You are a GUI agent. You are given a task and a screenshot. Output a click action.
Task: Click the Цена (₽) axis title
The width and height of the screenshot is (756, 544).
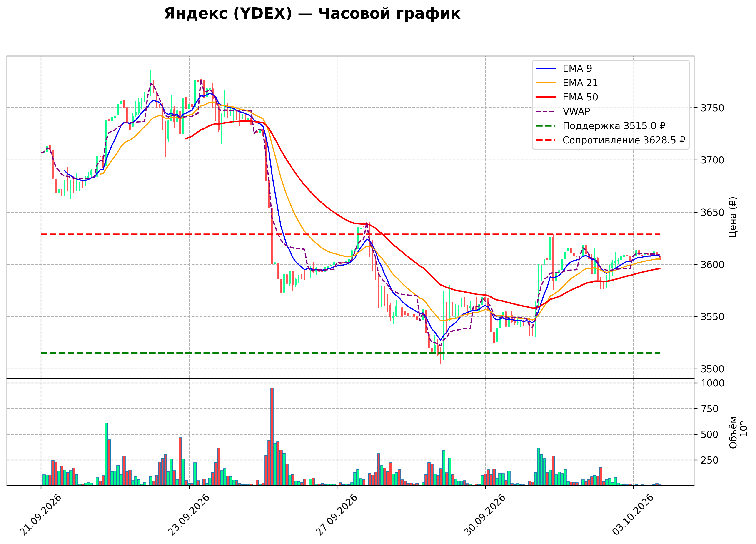[x=733, y=217]
